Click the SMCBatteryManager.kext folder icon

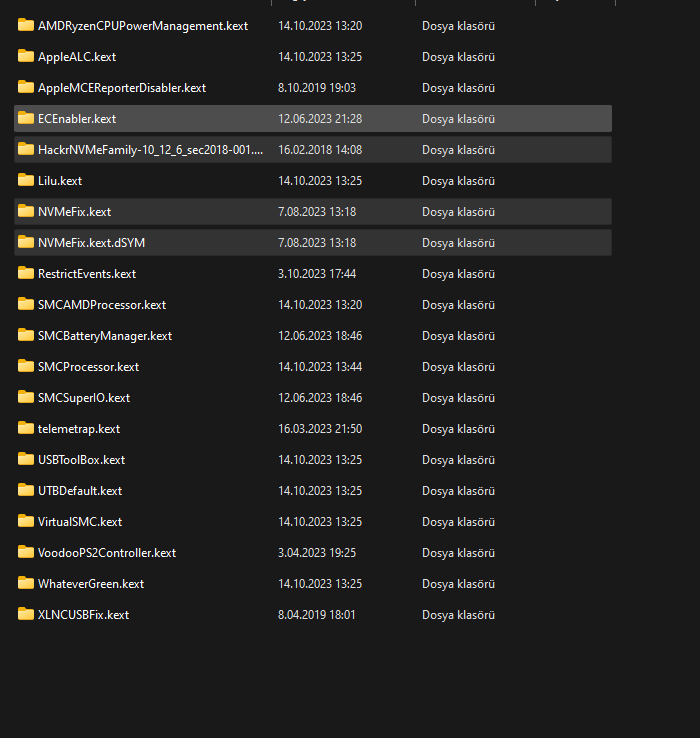coord(26,335)
